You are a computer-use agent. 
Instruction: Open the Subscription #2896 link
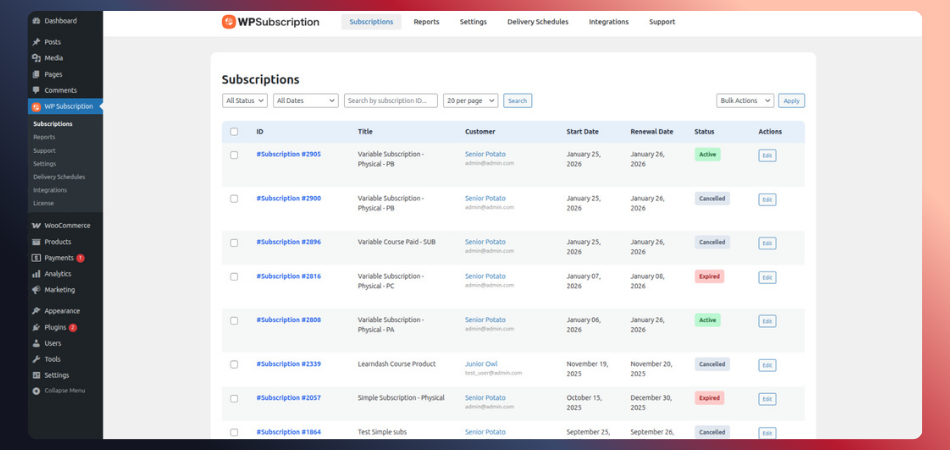click(x=288, y=242)
